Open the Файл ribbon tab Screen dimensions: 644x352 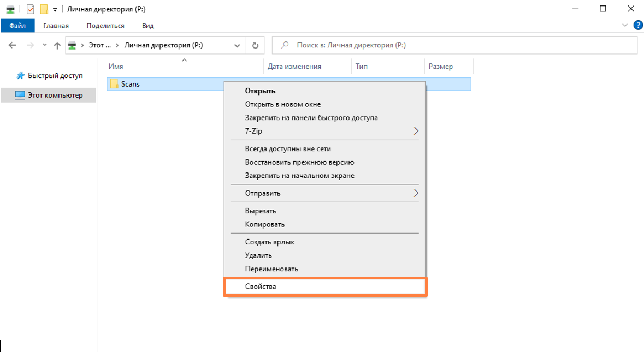[x=17, y=26]
